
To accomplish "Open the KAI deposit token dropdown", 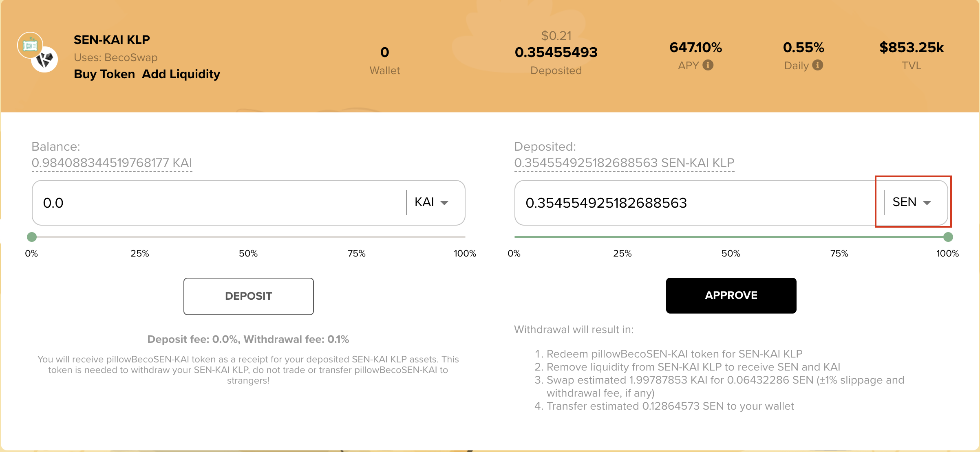I will (x=432, y=202).
